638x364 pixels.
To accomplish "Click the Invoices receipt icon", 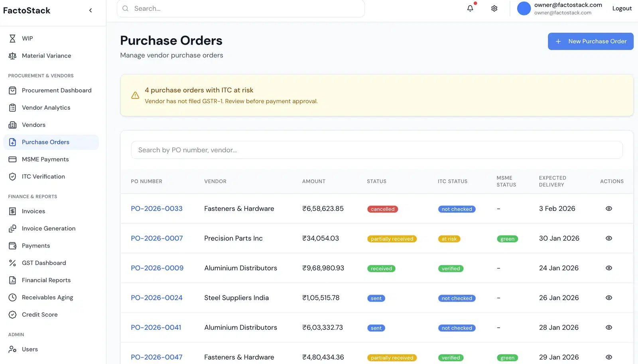I will click(12, 211).
